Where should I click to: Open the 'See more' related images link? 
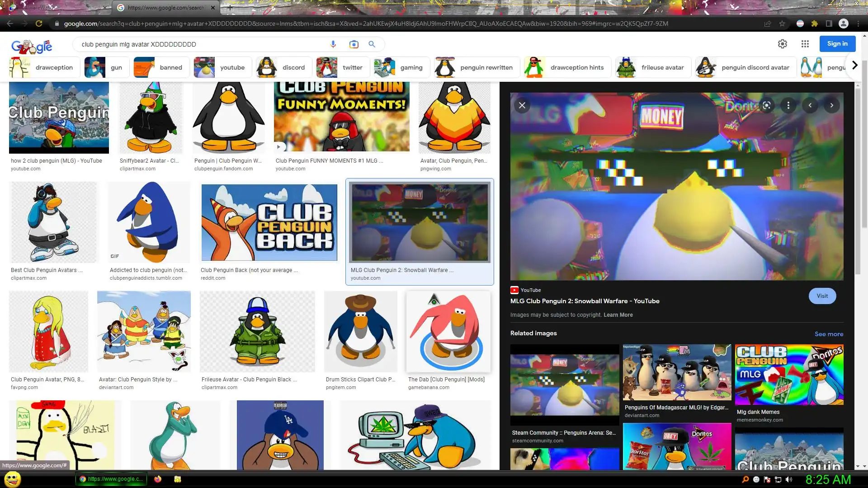(829, 334)
